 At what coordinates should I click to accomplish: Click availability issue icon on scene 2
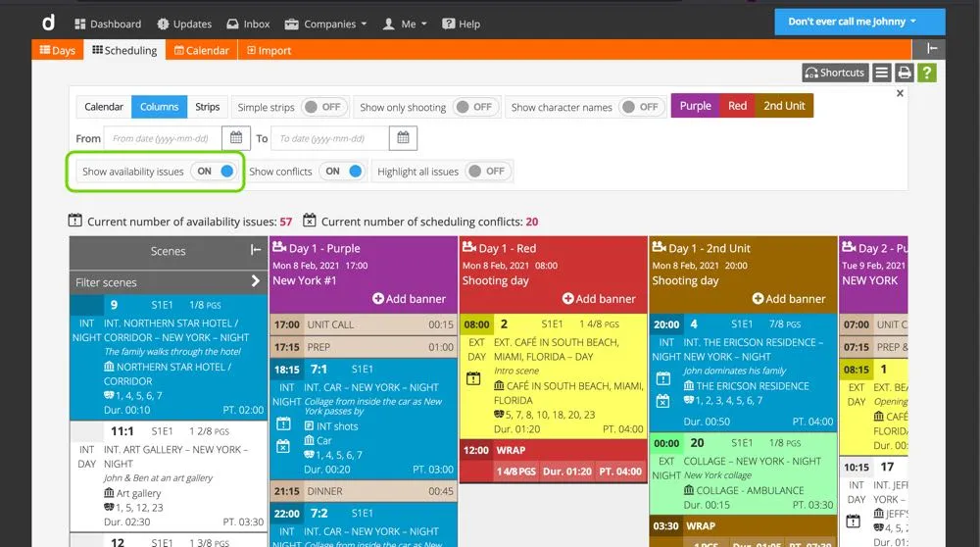pos(473,378)
